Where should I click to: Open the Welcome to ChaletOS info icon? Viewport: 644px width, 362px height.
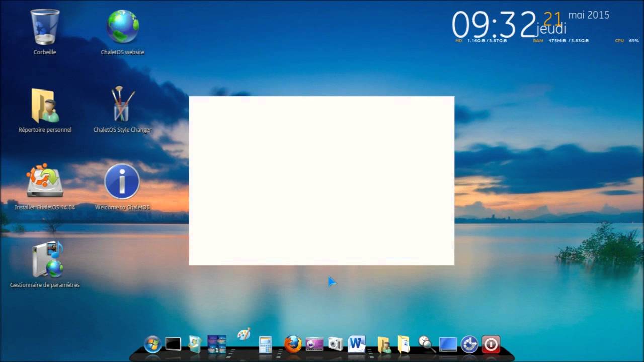point(122,182)
